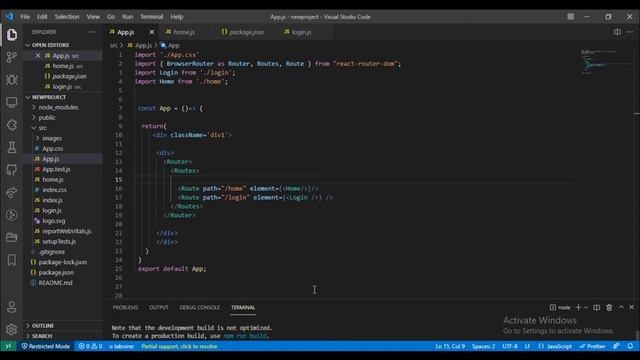The image size is (640, 360).
Task: Click the new terminal plus icon
Action: (x=578, y=307)
